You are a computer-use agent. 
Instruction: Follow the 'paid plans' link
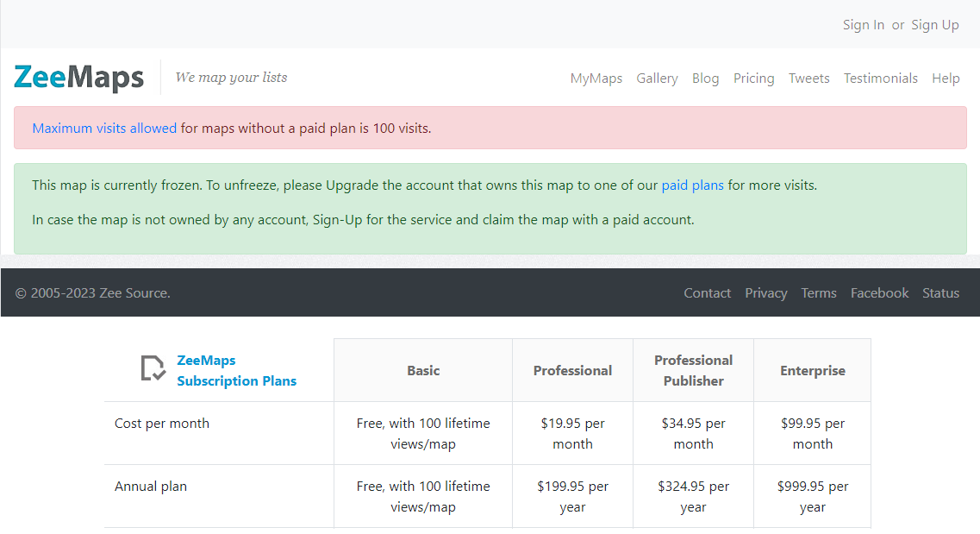click(692, 185)
